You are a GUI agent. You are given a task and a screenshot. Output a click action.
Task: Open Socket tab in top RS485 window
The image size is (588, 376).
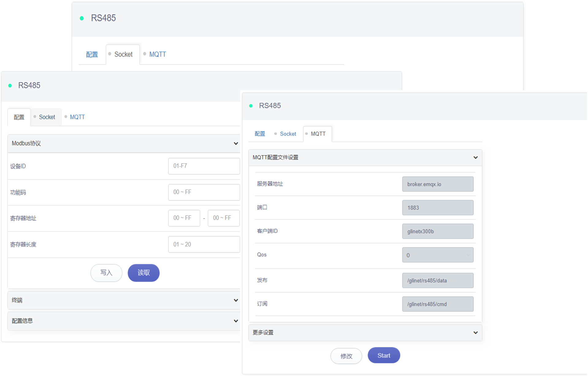tap(123, 54)
